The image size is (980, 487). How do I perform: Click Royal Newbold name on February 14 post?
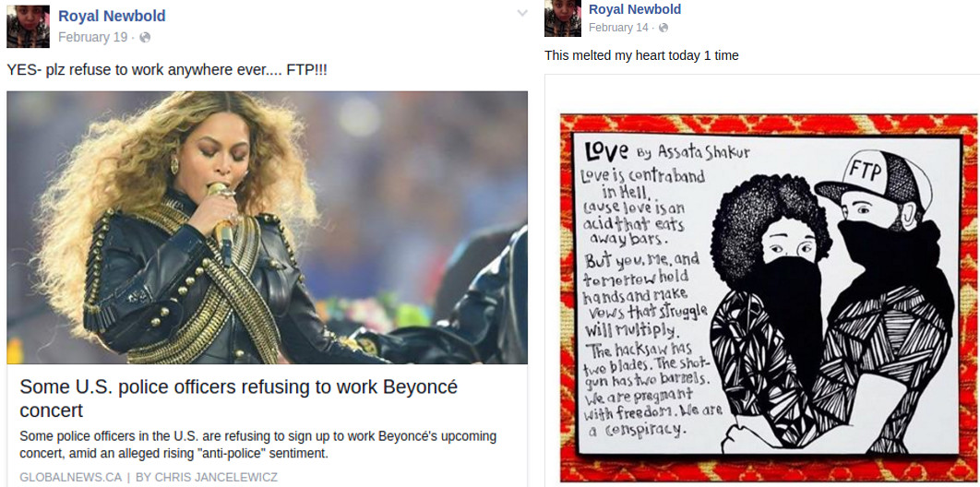click(x=634, y=9)
